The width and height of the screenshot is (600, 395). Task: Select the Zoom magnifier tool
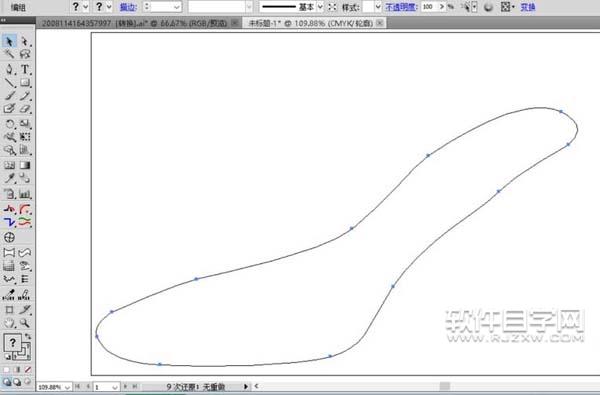(x=25, y=323)
